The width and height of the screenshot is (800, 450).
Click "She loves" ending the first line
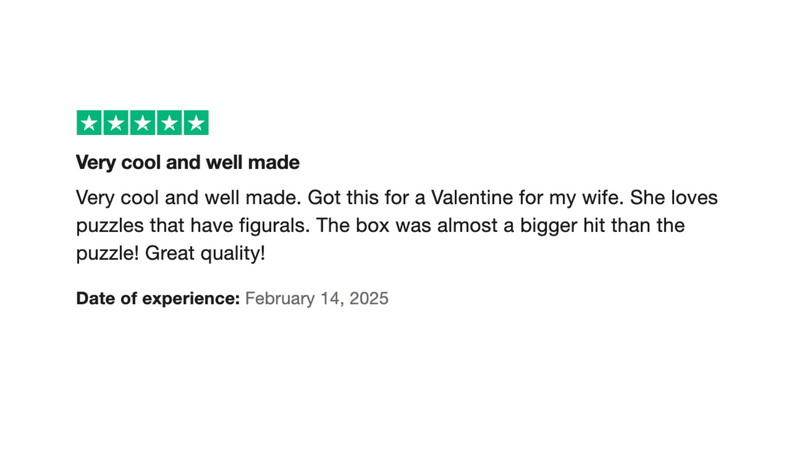(x=675, y=198)
